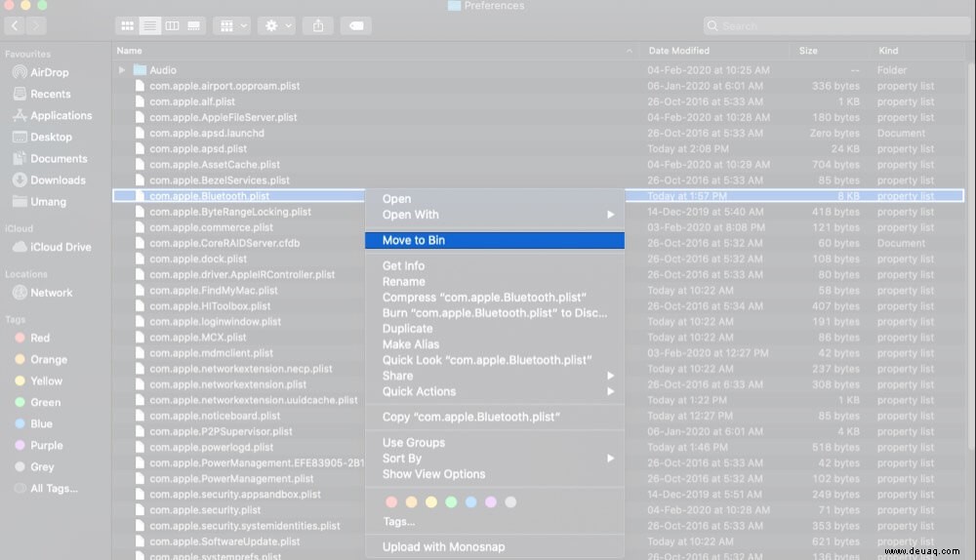Sort by the Kind column header

tap(888, 51)
